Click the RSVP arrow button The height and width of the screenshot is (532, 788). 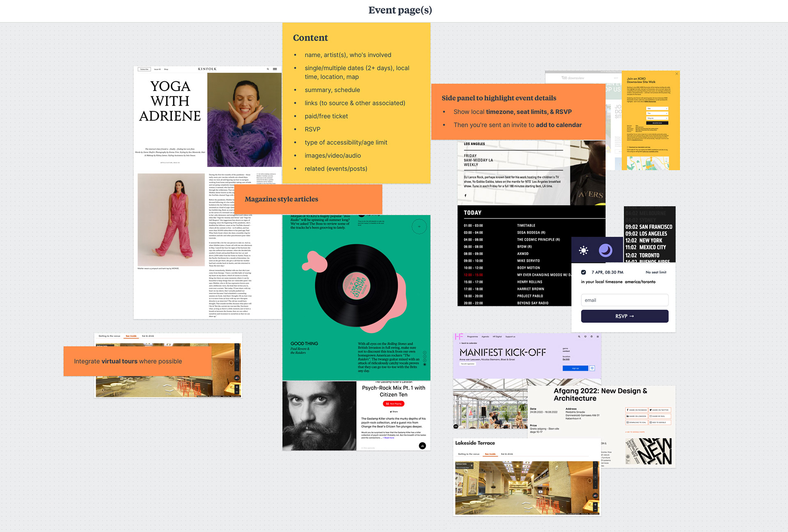[x=624, y=316]
